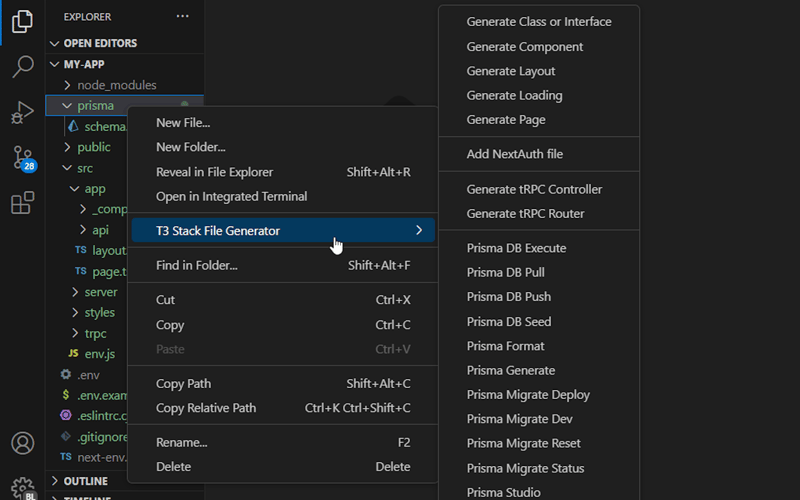
Task: Select Generate Page
Action: [x=539, y=120]
